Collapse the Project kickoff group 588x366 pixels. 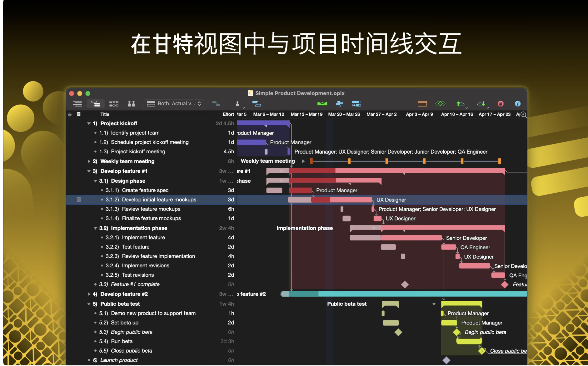click(x=89, y=124)
